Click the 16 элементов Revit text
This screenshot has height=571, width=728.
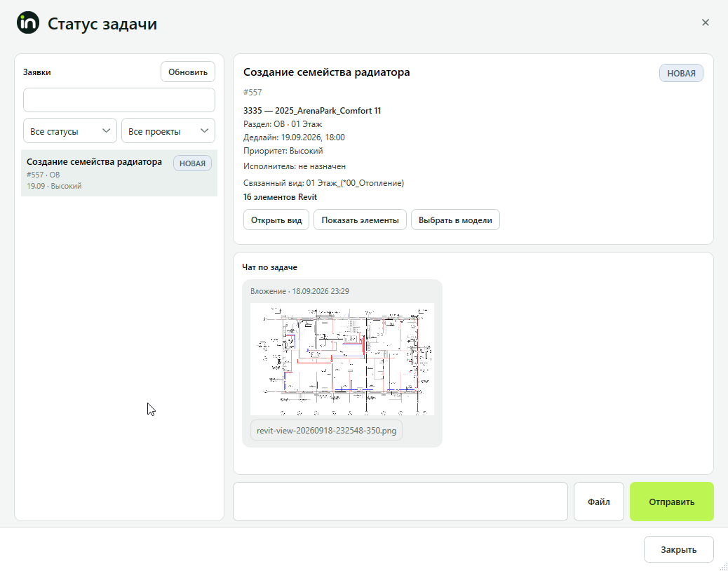(x=280, y=197)
